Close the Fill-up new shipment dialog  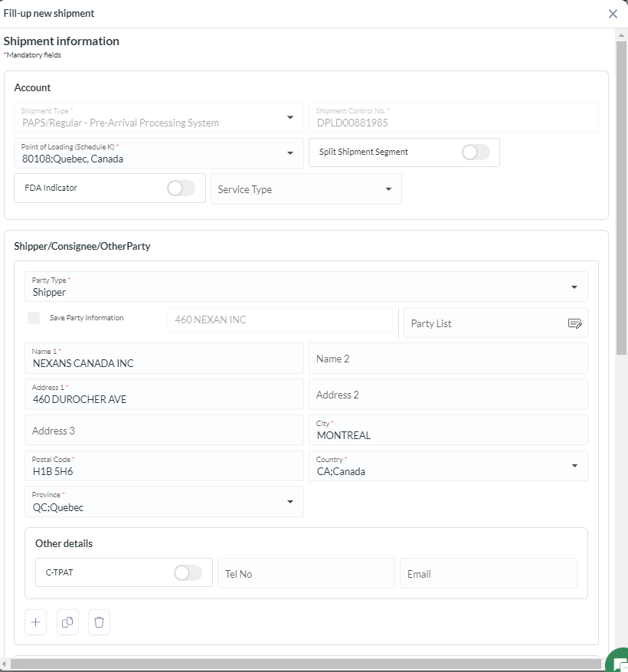[x=613, y=14]
